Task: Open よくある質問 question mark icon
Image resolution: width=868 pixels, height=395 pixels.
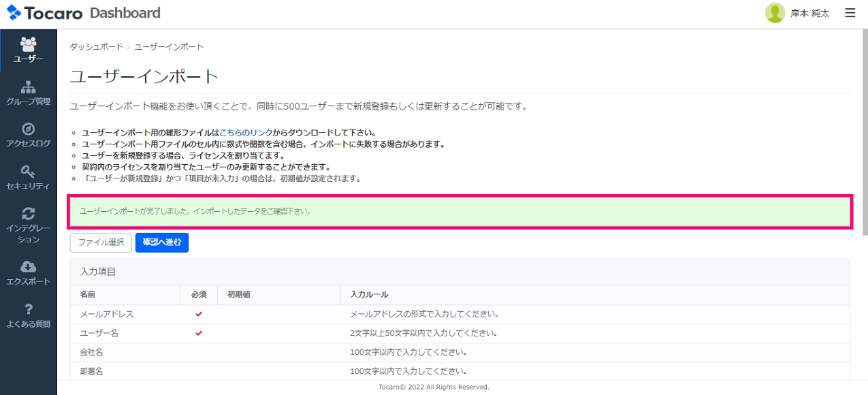Action: point(29,310)
